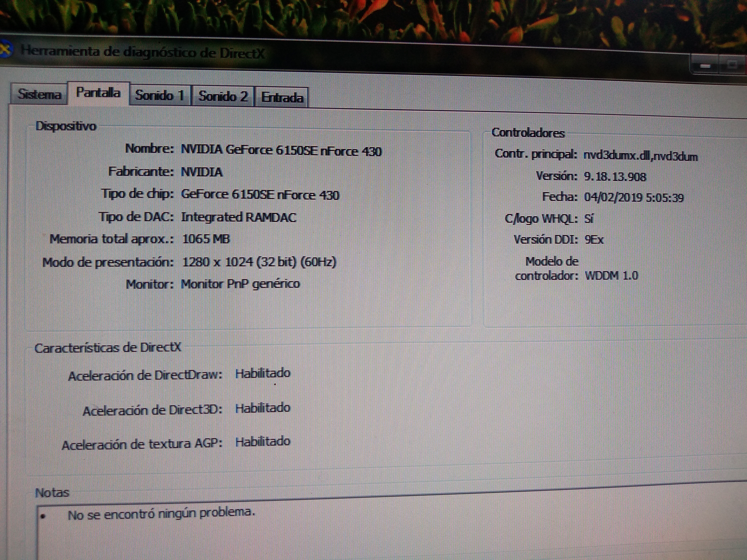The height and width of the screenshot is (560, 747).
Task: Click the 'Modo de presentación:' label
Action: click(108, 262)
